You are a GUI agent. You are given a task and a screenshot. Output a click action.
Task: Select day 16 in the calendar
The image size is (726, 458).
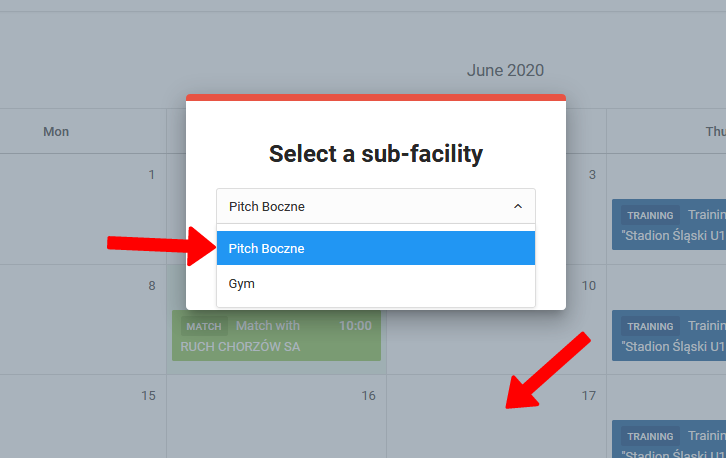click(368, 395)
